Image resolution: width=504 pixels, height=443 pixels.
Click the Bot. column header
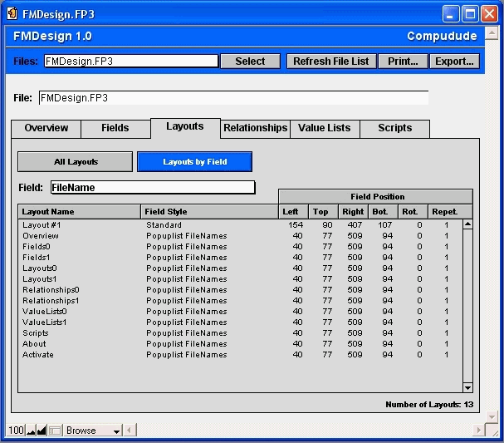[x=383, y=212]
